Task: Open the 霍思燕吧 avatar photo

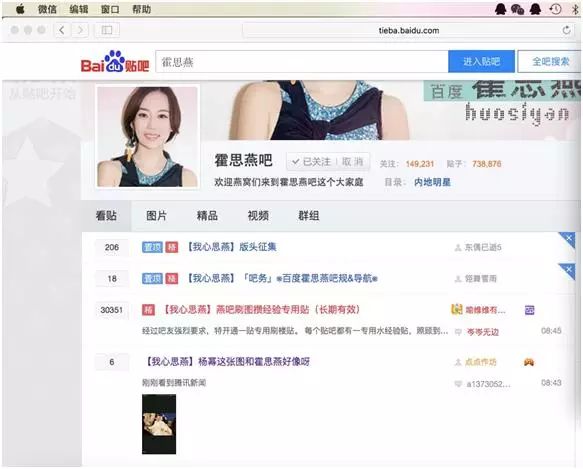Action: point(147,136)
